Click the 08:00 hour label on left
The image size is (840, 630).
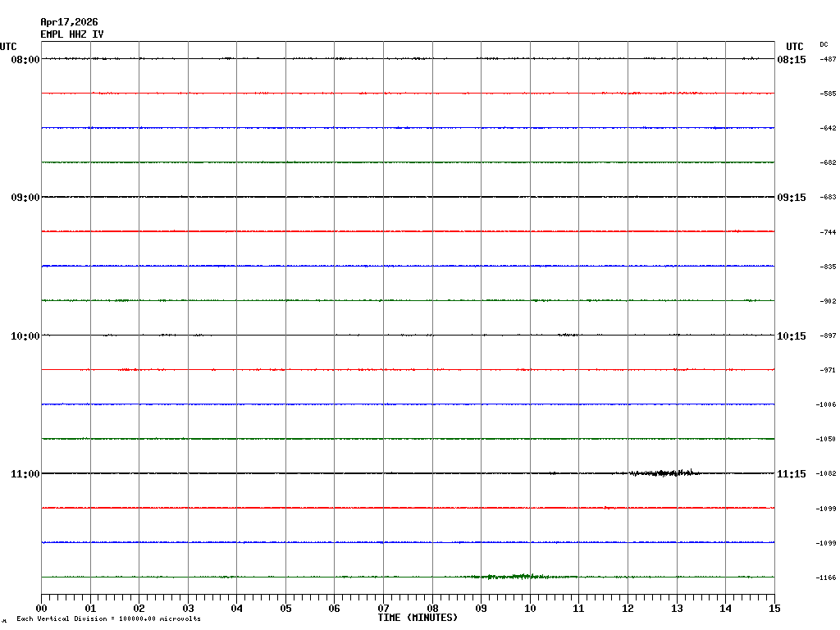[x=25, y=60]
